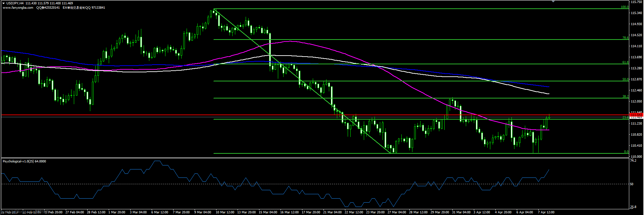Select the 0.0 Fibonacci level label
Image resolution: width=644 pixels, height=215 pixels.
626,152
